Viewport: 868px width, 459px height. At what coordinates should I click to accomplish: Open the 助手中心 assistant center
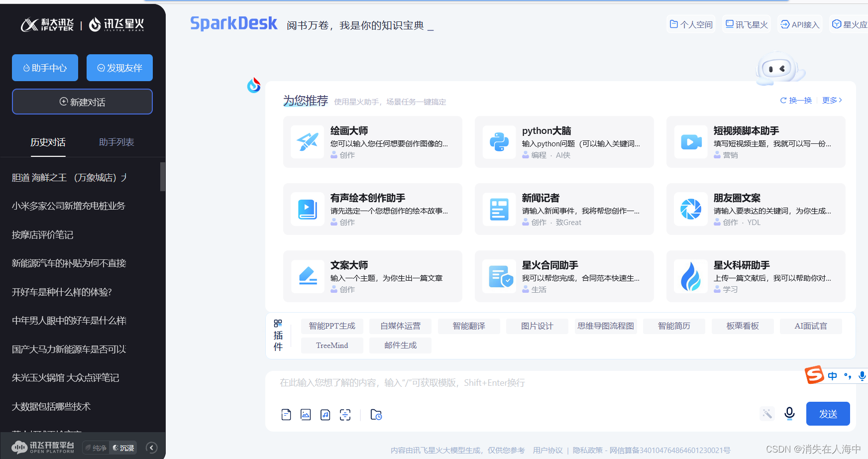point(45,68)
